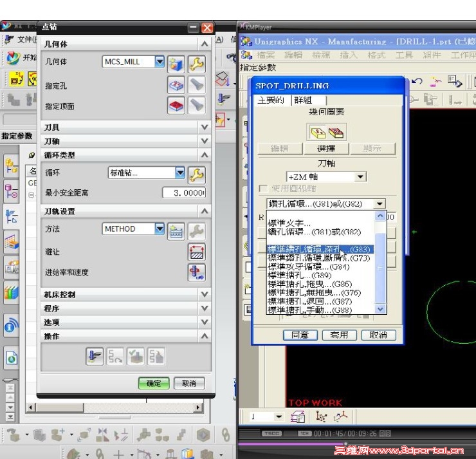Image resolution: width=476 pixels, height=459 pixels.
Task: Click cycle list vertical scrollbar track
Action: (x=380, y=263)
